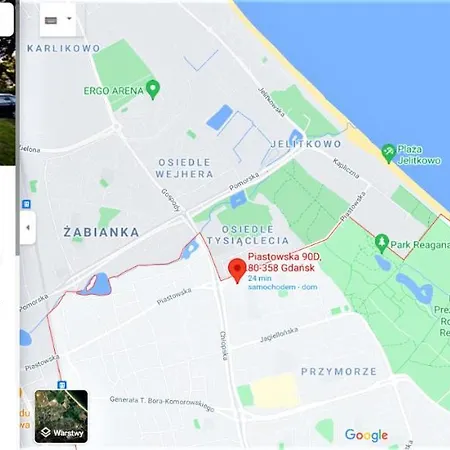450x450 pixels.
Task: Click the 24 min samochodem travel info
Action: coord(282,283)
